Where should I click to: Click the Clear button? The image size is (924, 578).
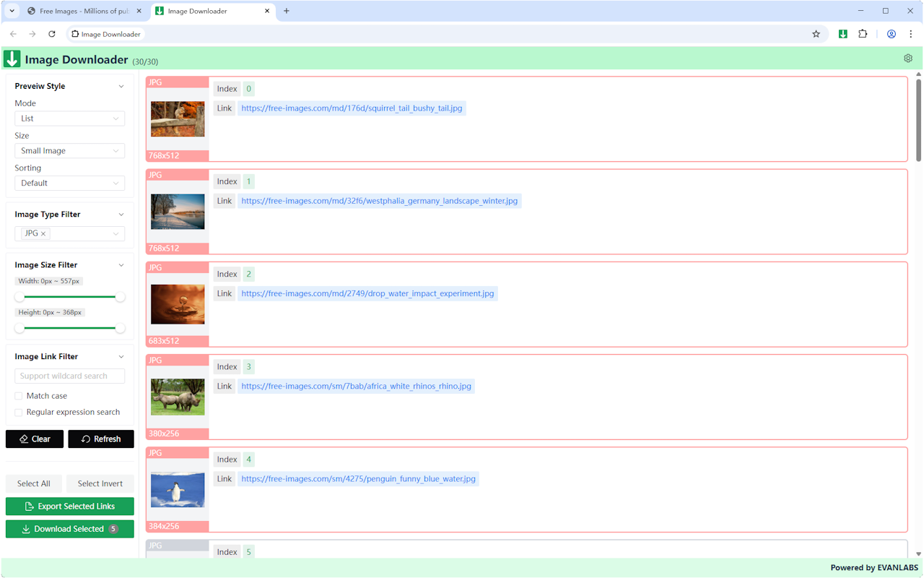[x=35, y=439]
